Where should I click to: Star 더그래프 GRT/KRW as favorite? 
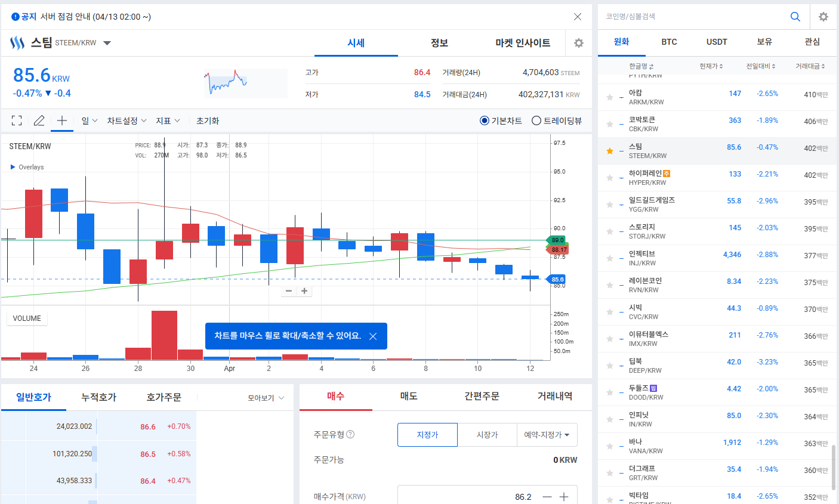(x=610, y=473)
